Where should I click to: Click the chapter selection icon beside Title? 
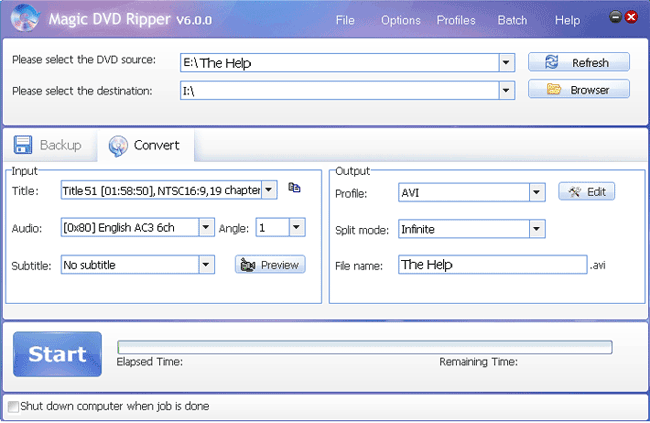[294, 188]
